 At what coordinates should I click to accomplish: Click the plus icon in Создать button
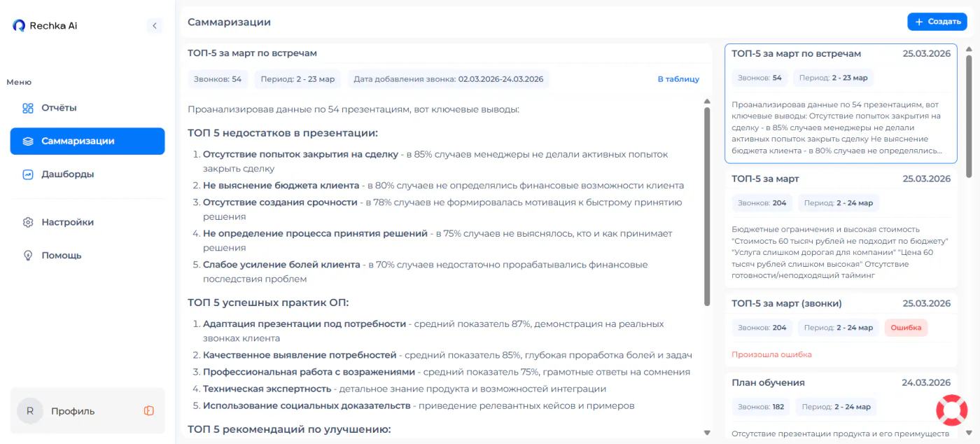point(919,22)
